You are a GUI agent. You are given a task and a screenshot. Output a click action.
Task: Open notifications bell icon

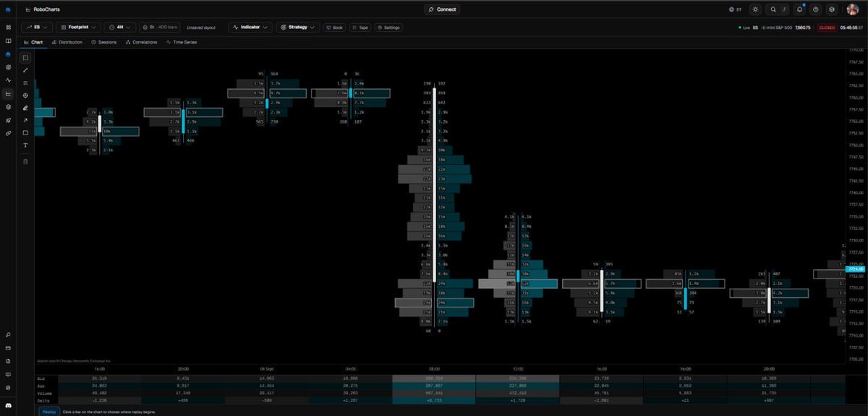(x=800, y=9)
